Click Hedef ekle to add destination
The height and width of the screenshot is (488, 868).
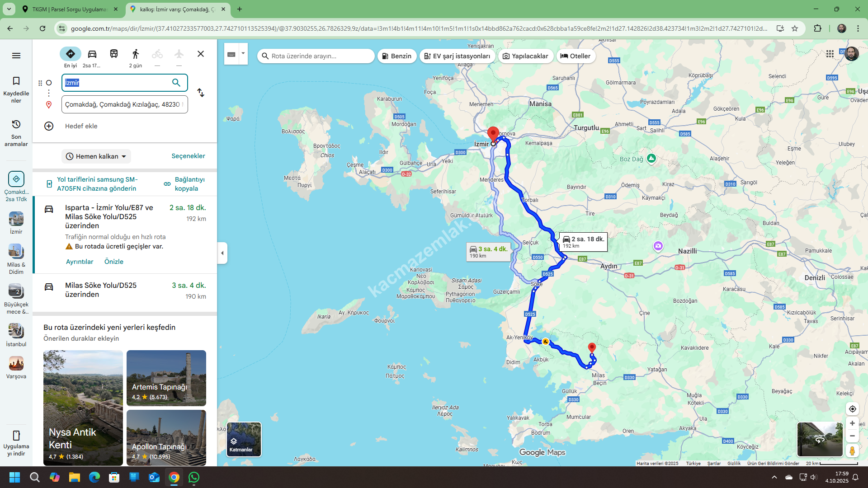tap(81, 126)
